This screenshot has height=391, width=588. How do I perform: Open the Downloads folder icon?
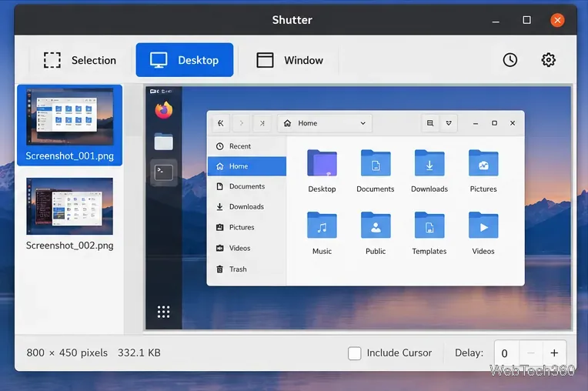coord(429,163)
